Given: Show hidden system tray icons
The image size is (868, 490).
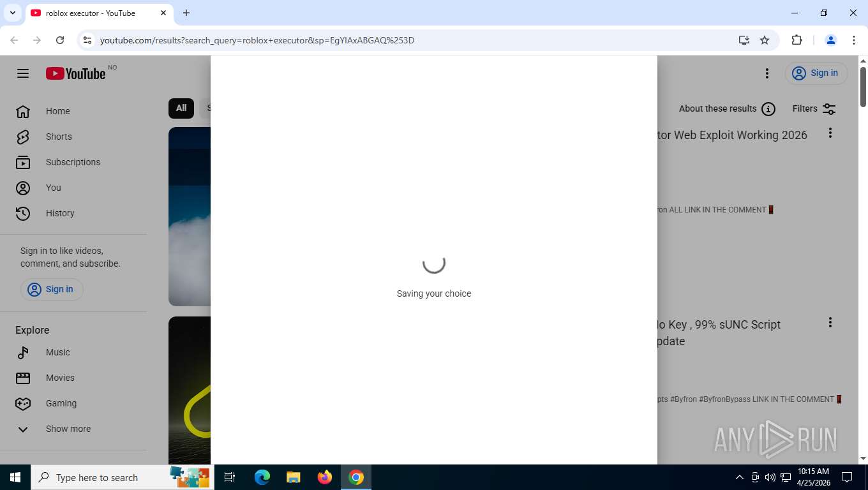Looking at the screenshot, I should 740,477.
